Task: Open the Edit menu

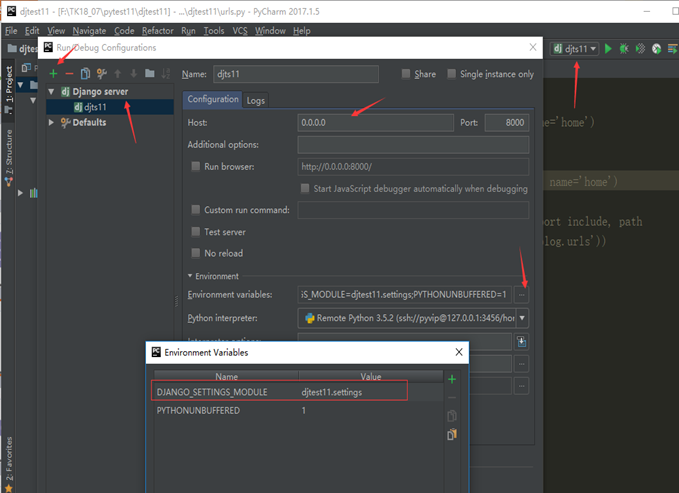Action: [x=32, y=31]
